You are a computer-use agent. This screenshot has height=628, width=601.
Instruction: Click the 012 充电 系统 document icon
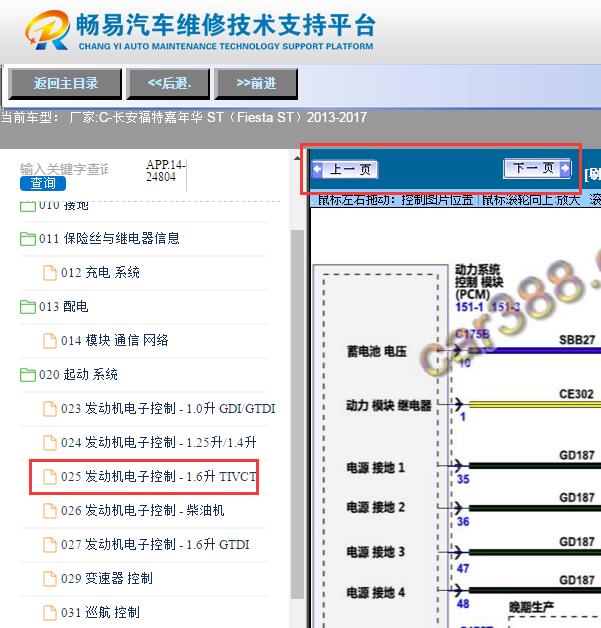tap(50, 273)
